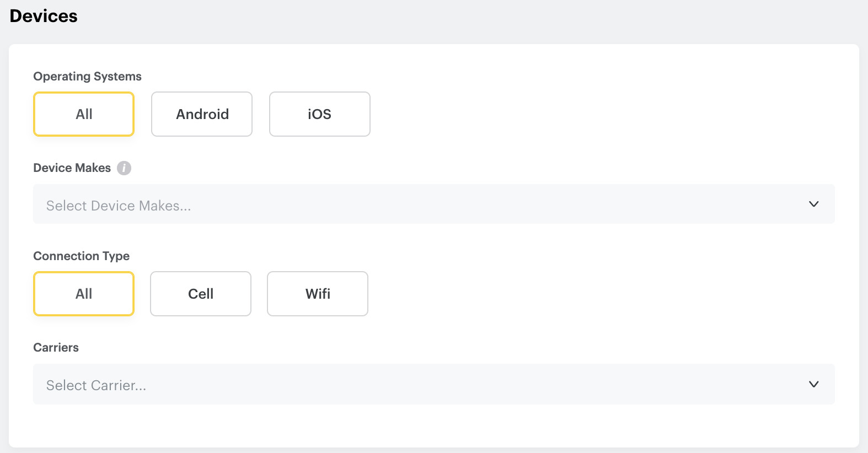The width and height of the screenshot is (868, 453).
Task: Focus the middle of the Device Makes field
Action: coord(433,204)
